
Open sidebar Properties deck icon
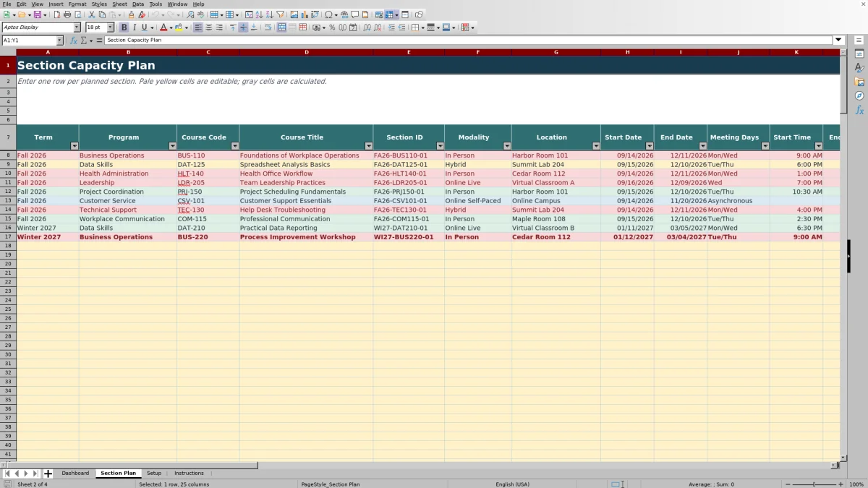859,54
